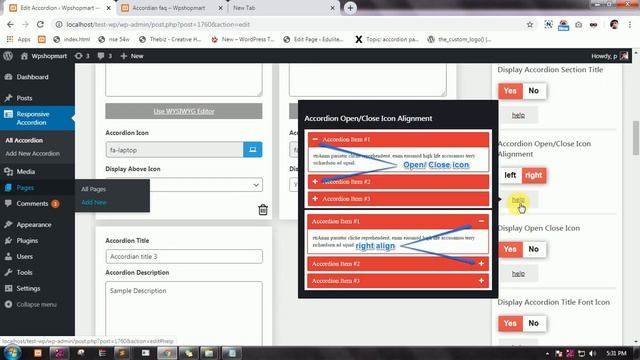Click the Sample Description textarea
Viewport: 640px width, 360px height.
click(x=184, y=312)
